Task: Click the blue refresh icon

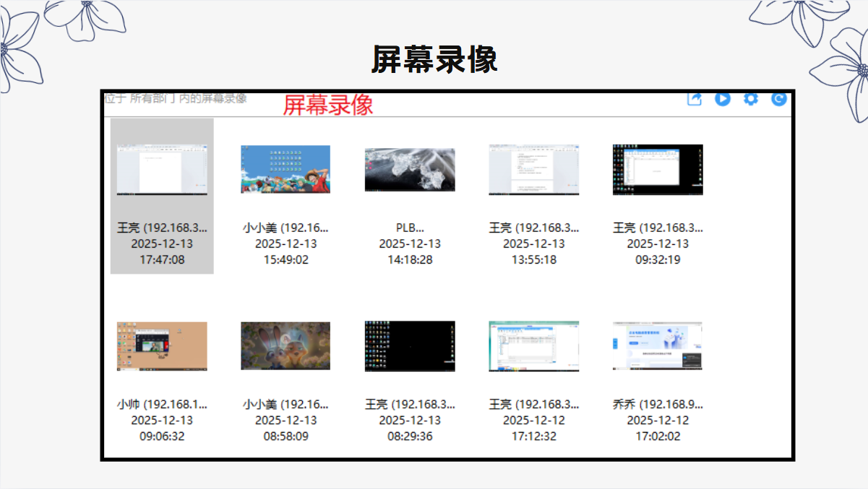Action: 778,99
